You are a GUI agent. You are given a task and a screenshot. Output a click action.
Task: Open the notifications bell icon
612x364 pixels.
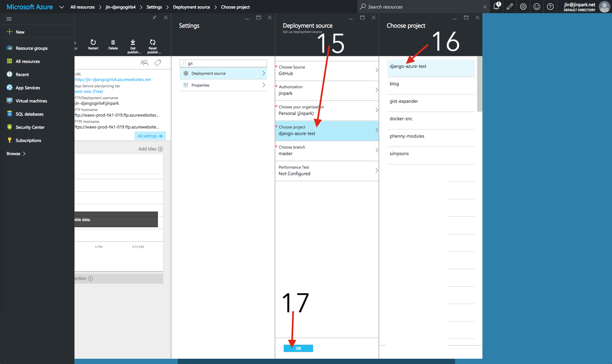[496, 7]
